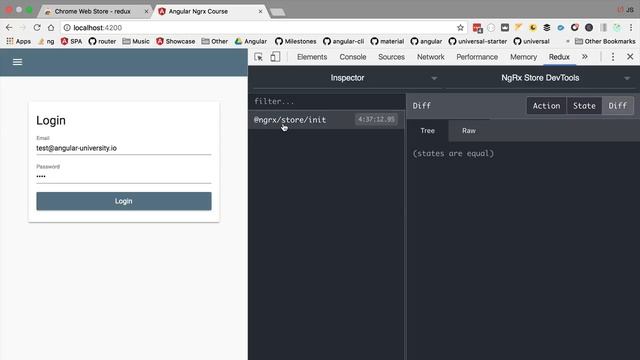Open the Music bookmarks folder

(x=136, y=41)
